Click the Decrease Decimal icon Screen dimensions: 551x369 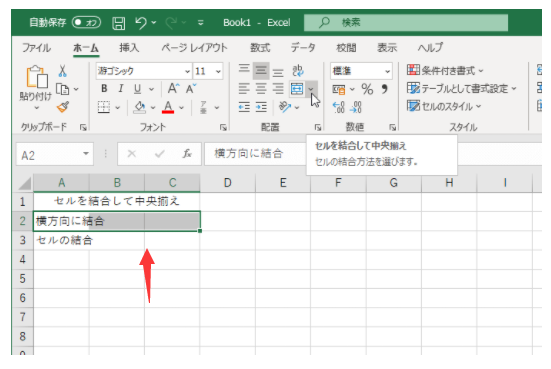356,107
